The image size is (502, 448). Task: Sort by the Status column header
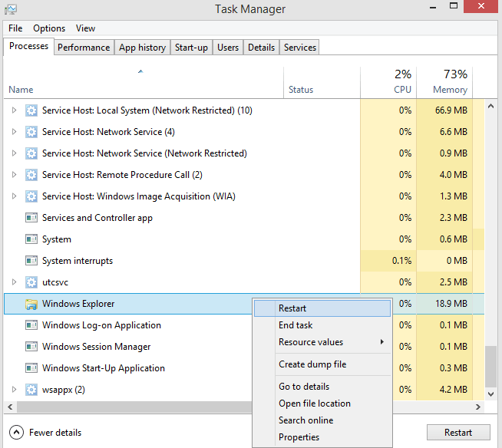[322, 83]
